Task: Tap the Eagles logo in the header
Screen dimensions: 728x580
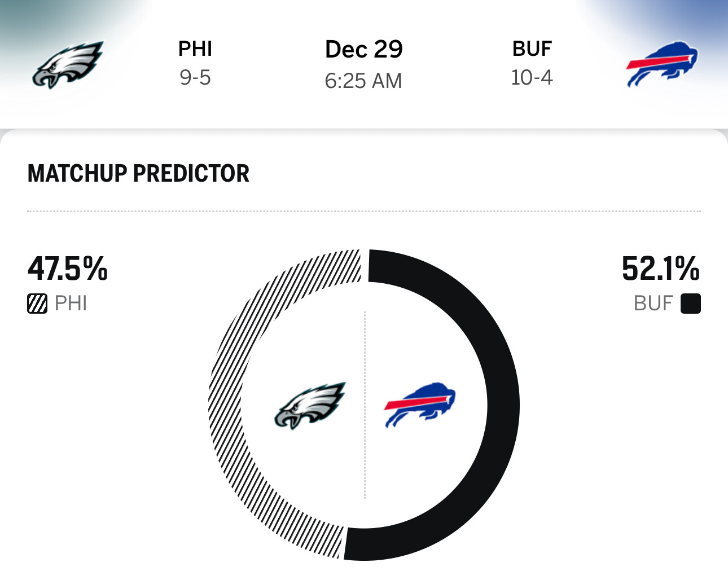Action: coord(67,64)
